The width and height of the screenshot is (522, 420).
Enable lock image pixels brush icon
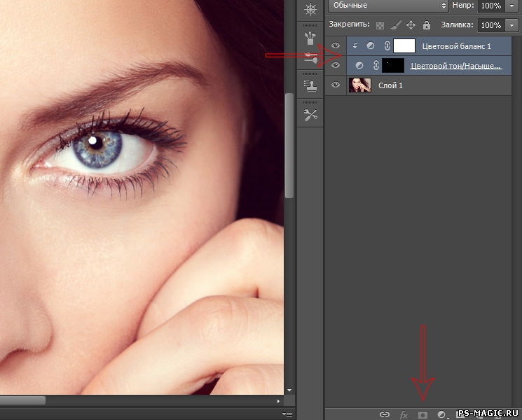point(395,25)
